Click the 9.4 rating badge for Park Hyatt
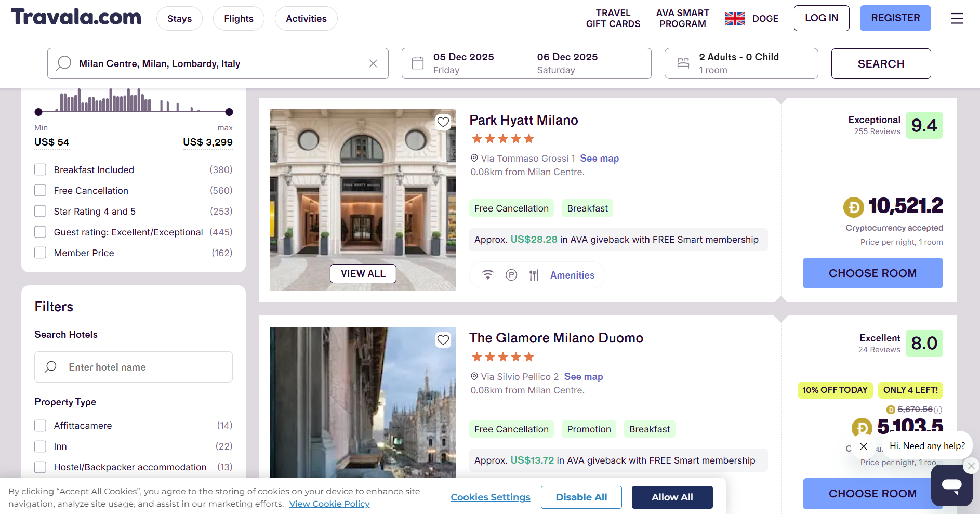Image resolution: width=980 pixels, height=514 pixels. tap(924, 125)
